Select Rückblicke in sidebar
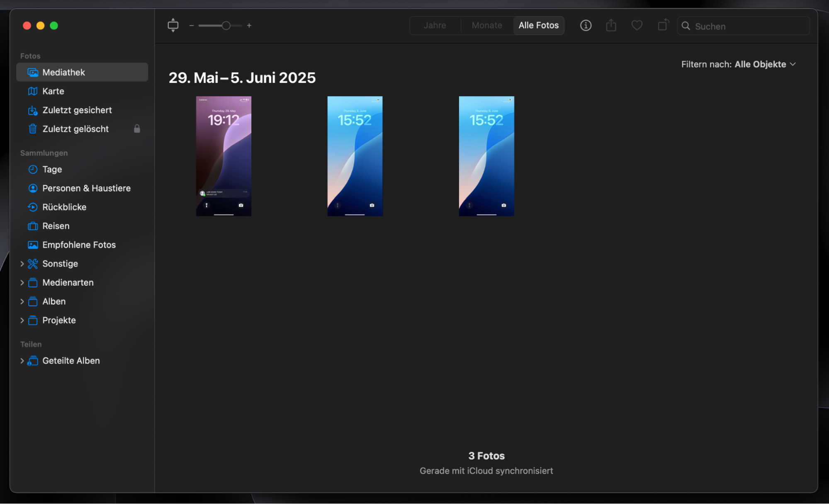 (64, 207)
